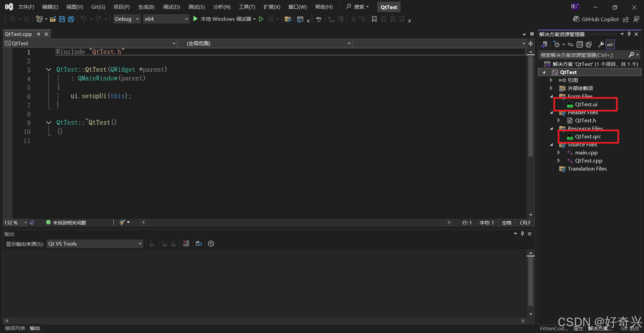This screenshot has height=333, width=644.
Task: Expand the main.cpp tree node
Action: [559, 152]
